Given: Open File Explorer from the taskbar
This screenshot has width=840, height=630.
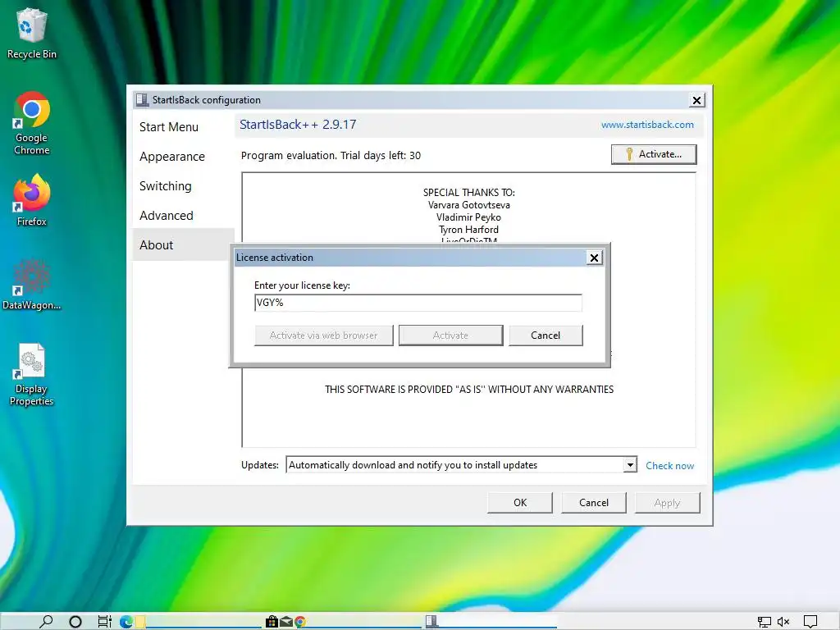Looking at the screenshot, I should [x=140, y=622].
